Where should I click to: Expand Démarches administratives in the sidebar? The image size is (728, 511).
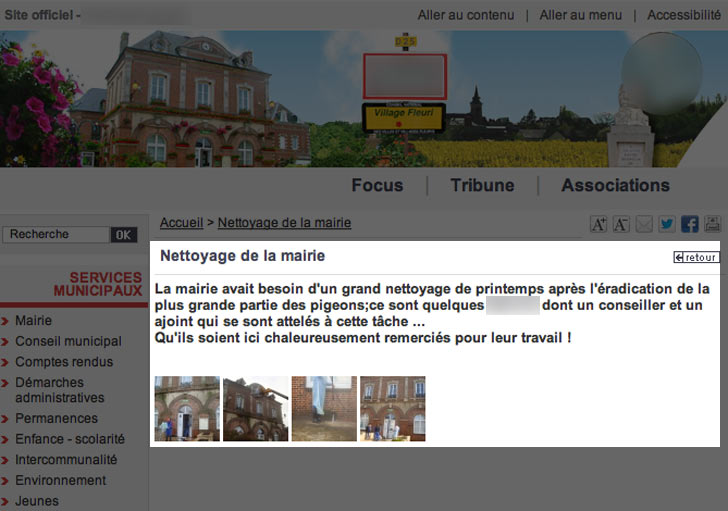point(59,390)
